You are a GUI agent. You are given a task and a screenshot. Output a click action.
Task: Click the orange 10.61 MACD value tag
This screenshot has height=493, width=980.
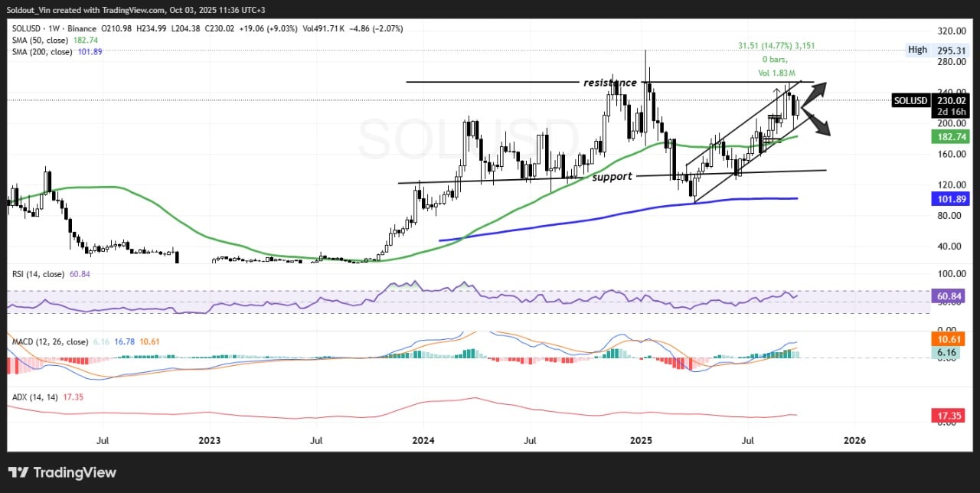click(949, 338)
